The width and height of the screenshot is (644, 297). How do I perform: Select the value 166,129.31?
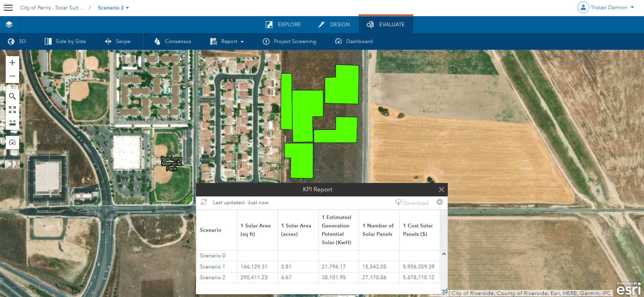pos(254,267)
